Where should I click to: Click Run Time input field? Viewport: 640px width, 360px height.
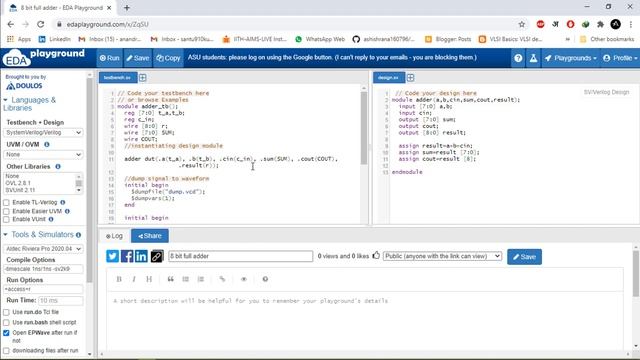coord(60,300)
